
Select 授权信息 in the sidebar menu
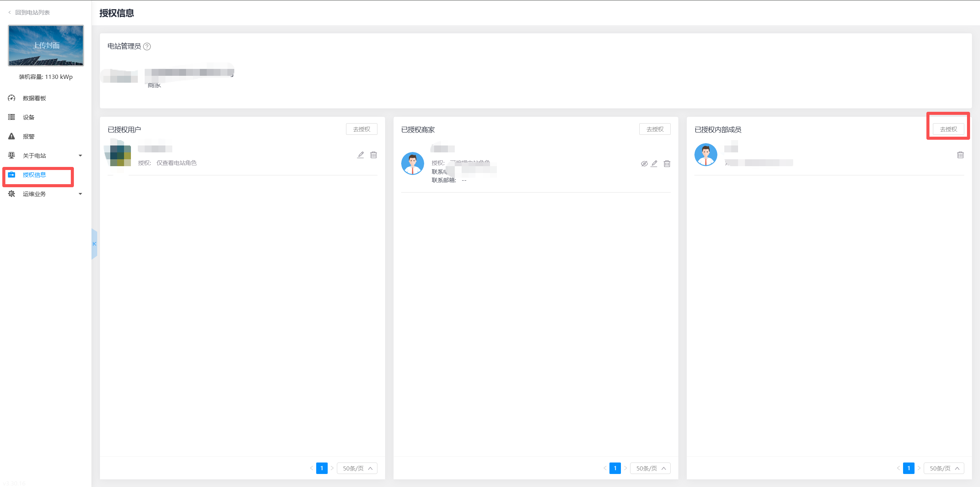(x=34, y=175)
